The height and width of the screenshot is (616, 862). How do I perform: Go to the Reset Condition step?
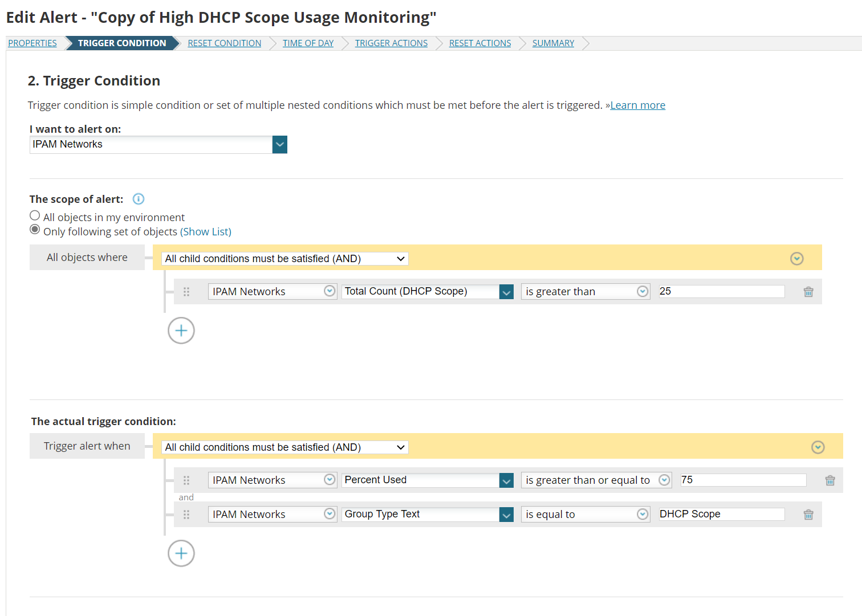(225, 43)
